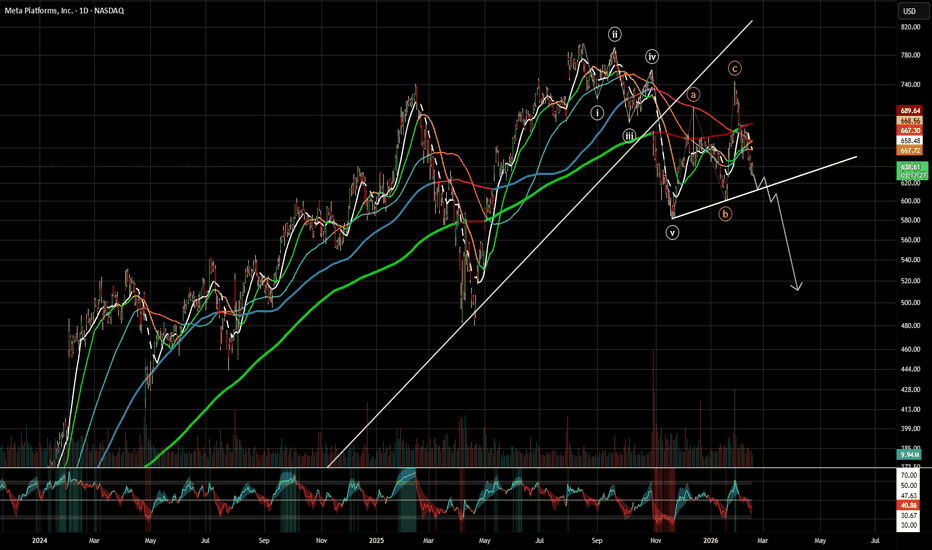Click the 444.00 price scale label
The width and height of the screenshot is (932, 550).
click(910, 369)
